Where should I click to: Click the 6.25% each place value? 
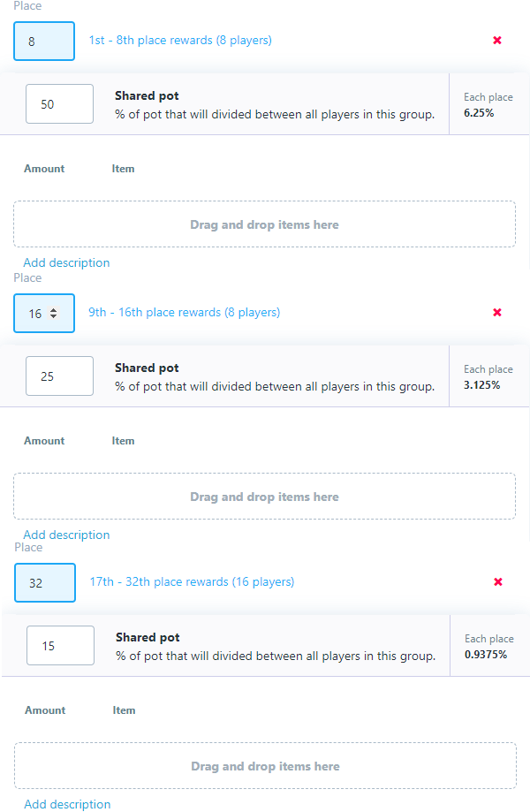point(479,113)
